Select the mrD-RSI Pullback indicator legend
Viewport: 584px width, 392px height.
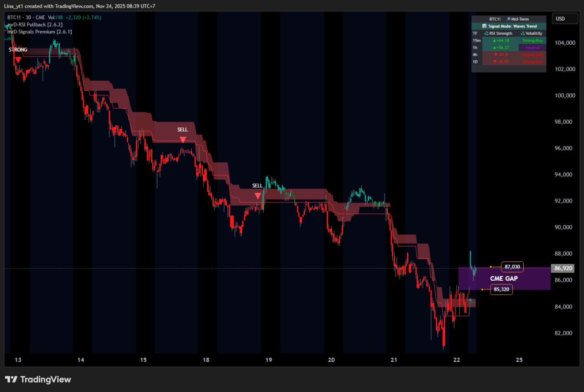pos(35,24)
